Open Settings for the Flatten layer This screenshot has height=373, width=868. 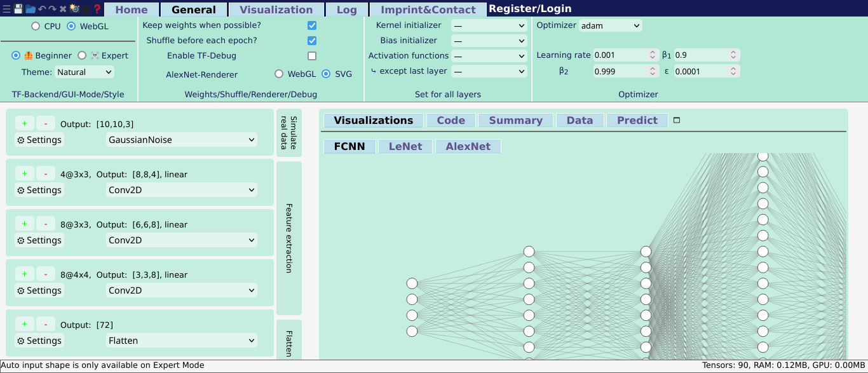click(39, 341)
